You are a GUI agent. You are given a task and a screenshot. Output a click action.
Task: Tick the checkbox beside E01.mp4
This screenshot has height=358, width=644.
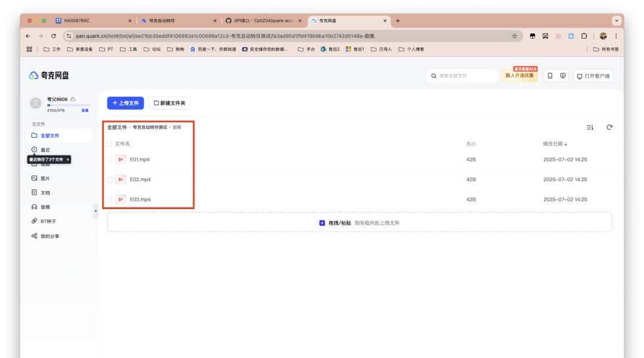[x=109, y=159]
